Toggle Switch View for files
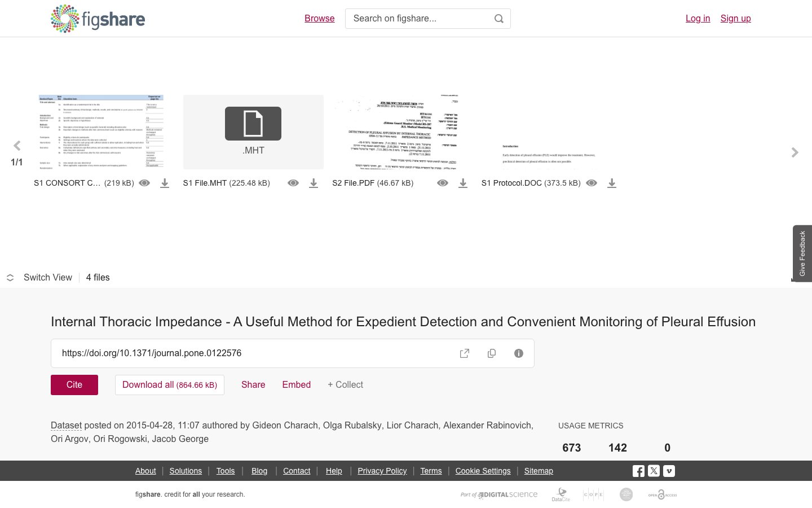Image resolution: width=812 pixels, height=508 pixels. (39, 278)
